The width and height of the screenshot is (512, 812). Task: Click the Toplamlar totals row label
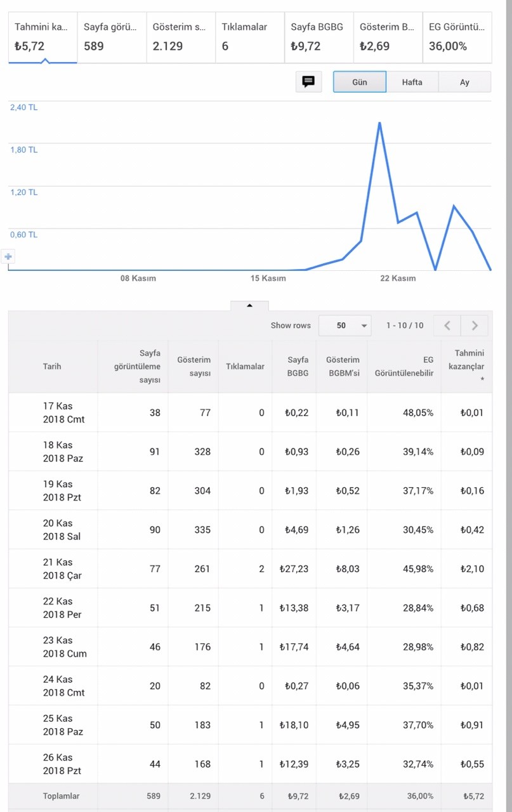click(62, 796)
